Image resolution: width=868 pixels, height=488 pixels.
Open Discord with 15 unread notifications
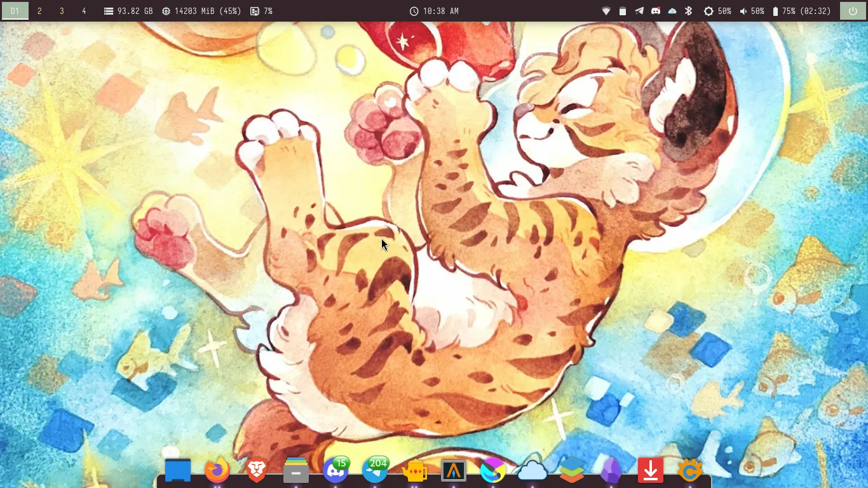tap(336, 471)
